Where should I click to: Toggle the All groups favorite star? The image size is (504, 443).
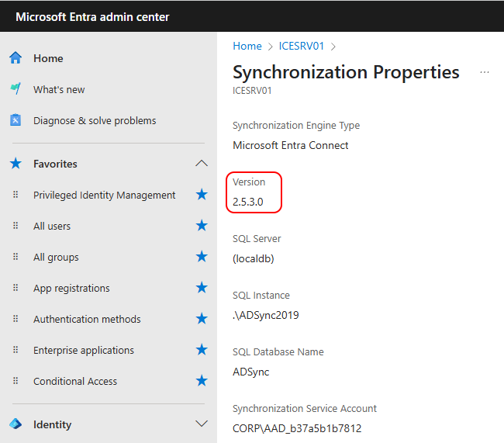click(202, 257)
